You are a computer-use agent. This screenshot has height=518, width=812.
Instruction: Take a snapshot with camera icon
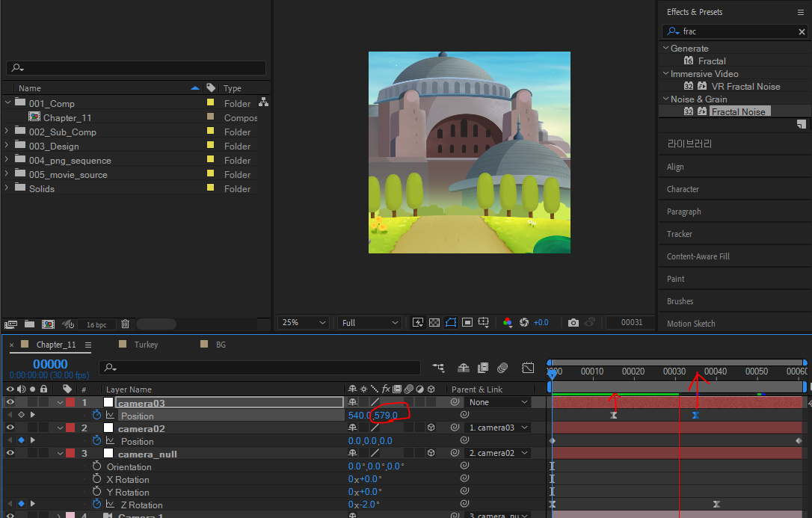(x=573, y=322)
